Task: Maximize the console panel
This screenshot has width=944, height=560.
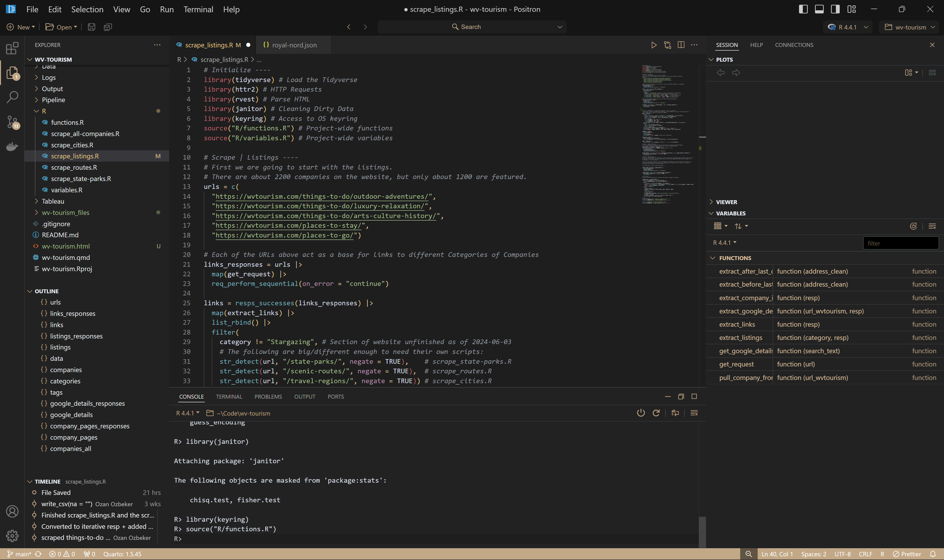Action: (694, 396)
